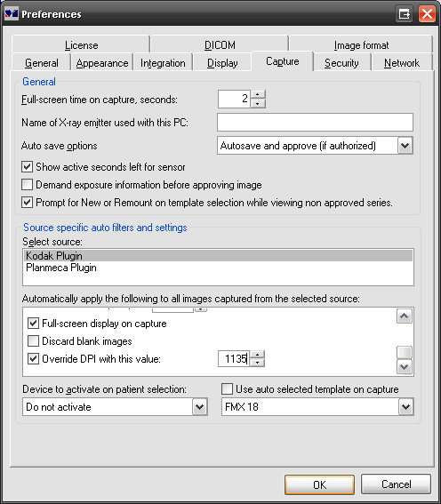Select Kodak Plugin source
The height and width of the screenshot is (504, 441).
218,255
